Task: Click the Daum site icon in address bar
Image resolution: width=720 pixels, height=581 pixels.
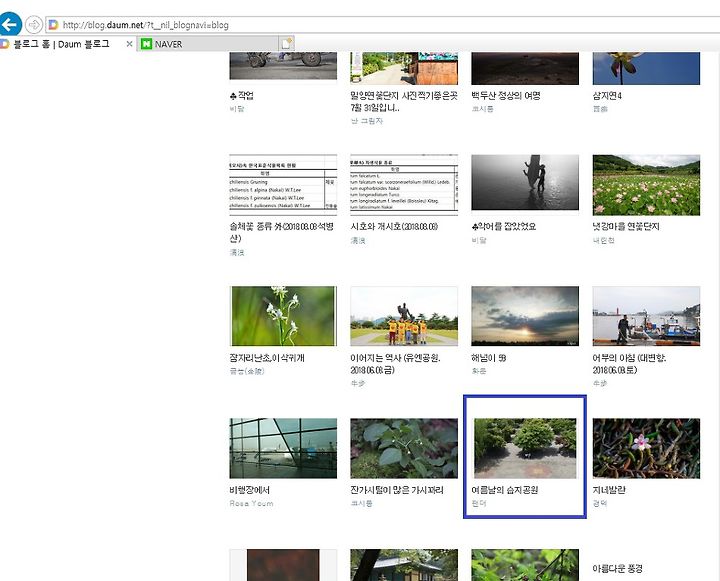Action: click(53, 25)
